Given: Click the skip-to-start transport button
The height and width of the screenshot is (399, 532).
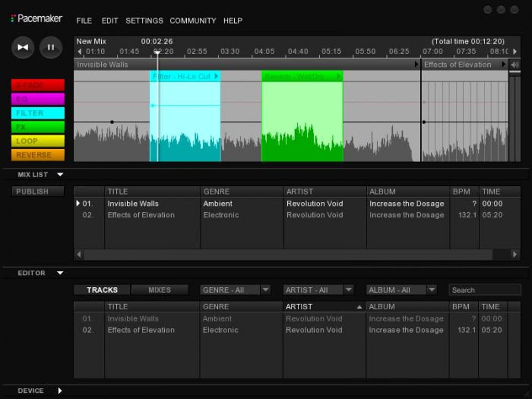Looking at the screenshot, I should (23, 47).
